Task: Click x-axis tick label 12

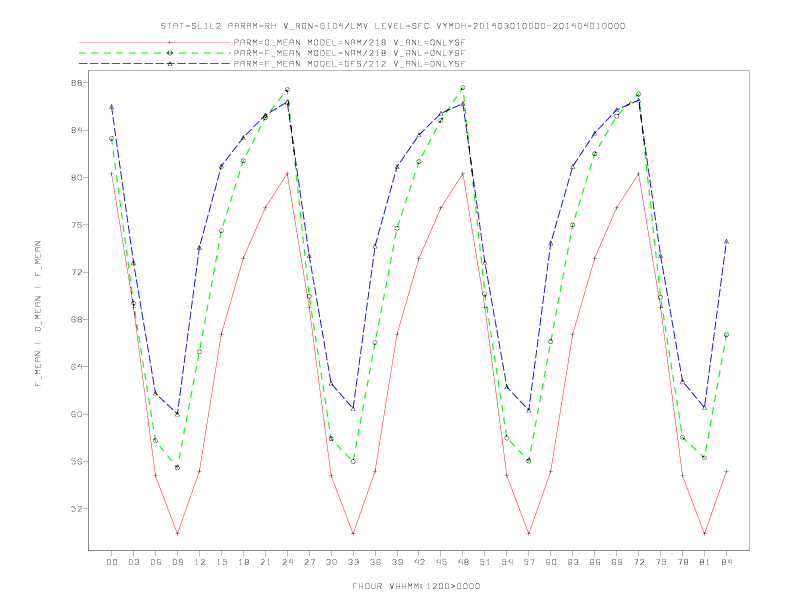Action: 200,562
